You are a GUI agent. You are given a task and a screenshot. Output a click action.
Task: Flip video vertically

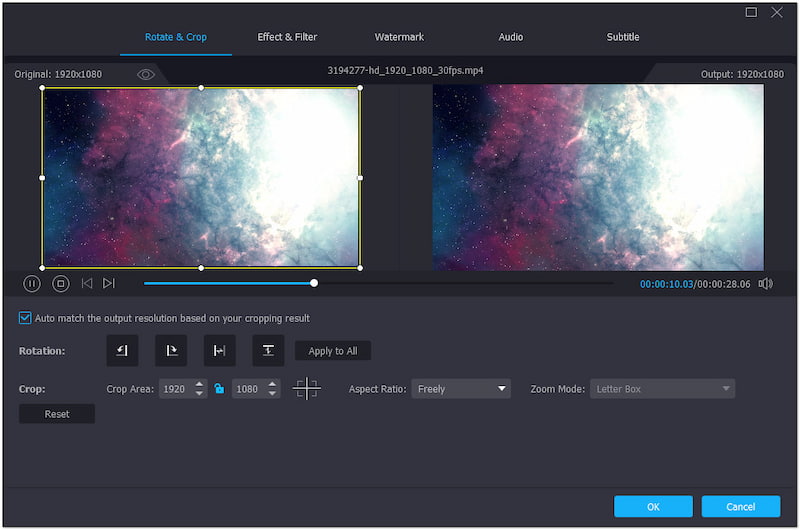[268, 351]
